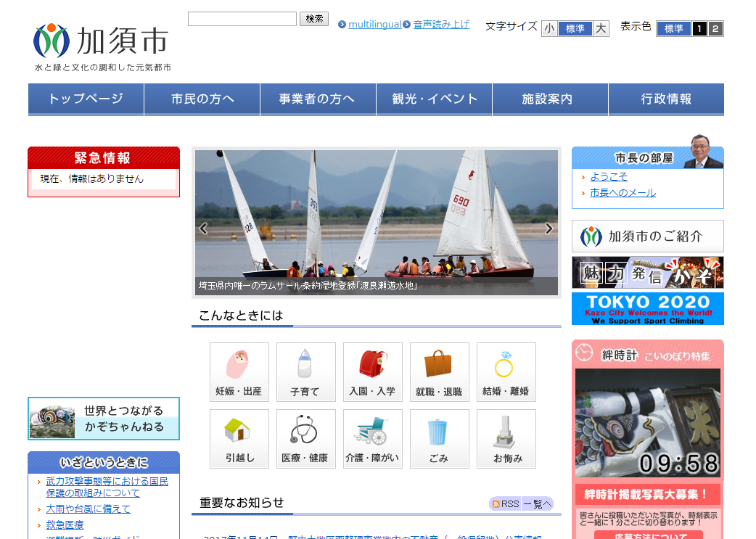Open the TOKYO 2020 banner
Screen dimensions: 756x539
coord(647,308)
